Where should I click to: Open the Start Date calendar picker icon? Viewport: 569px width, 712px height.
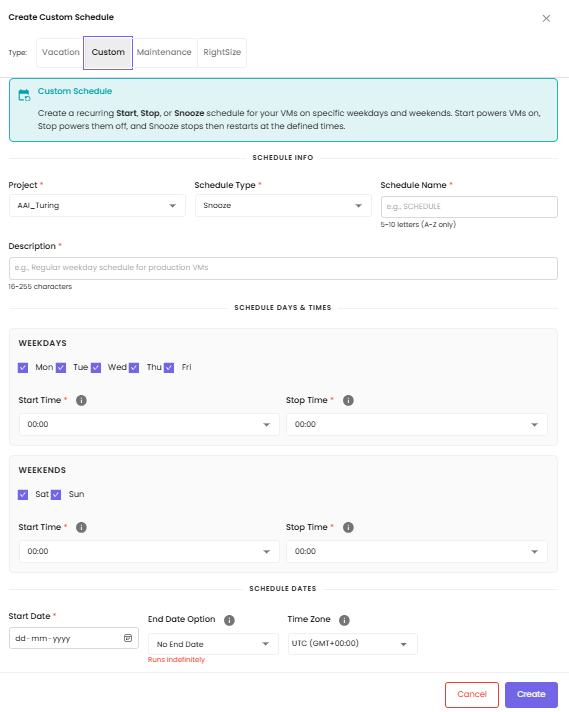[x=128, y=638]
